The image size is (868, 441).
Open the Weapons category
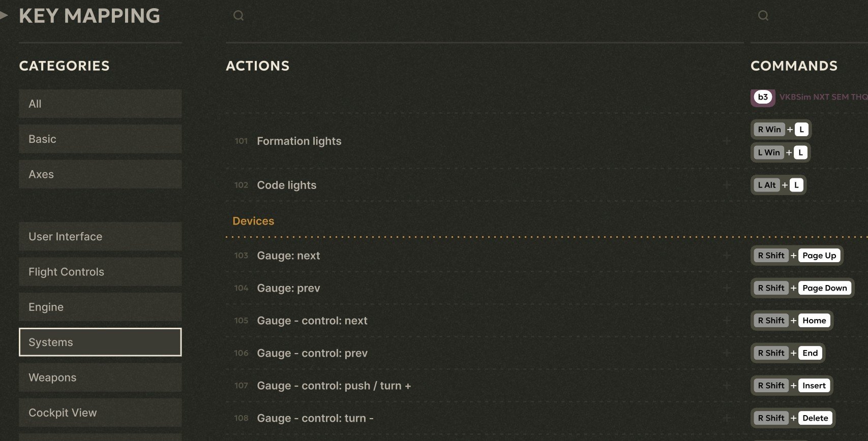pos(100,377)
